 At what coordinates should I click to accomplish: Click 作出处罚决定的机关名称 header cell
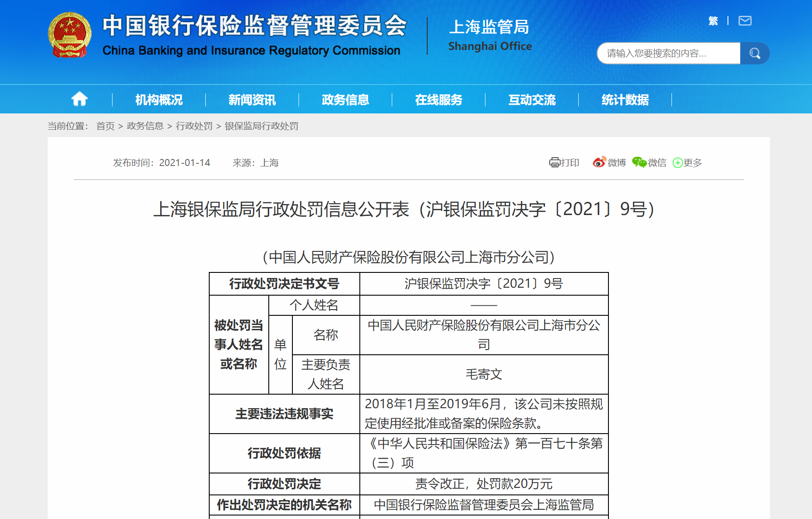click(x=285, y=505)
